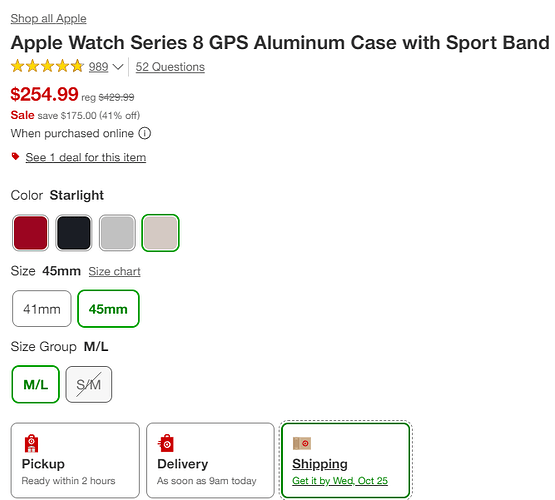The height and width of the screenshot is (500, 555).
Task: Click the info icon beside 'When purchased online'
Action: [x=144, y=133]
